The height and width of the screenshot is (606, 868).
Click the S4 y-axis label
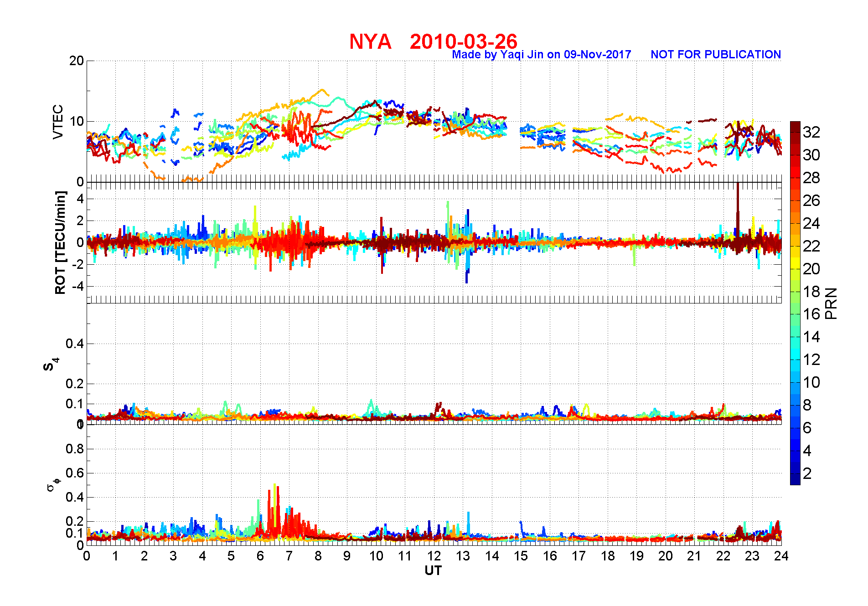click(51, 364)
